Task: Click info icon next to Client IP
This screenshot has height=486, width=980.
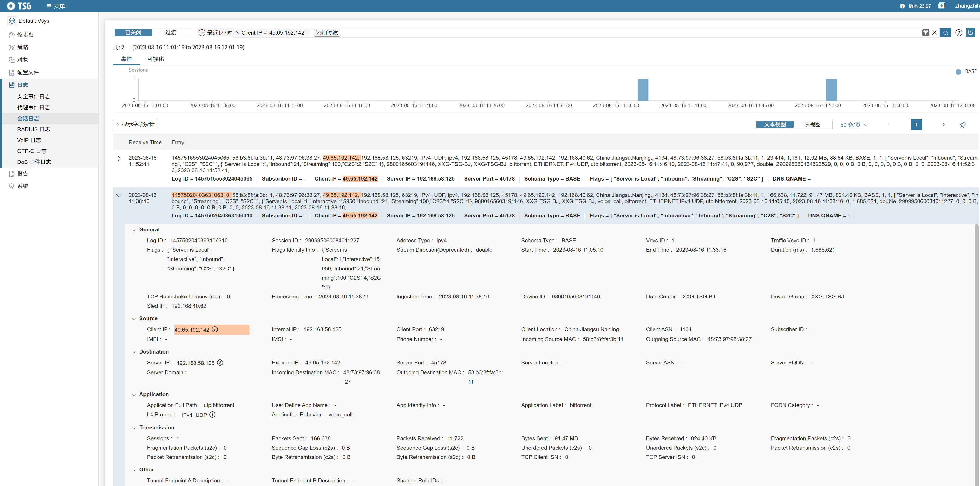Action: [x=215, y=329]
